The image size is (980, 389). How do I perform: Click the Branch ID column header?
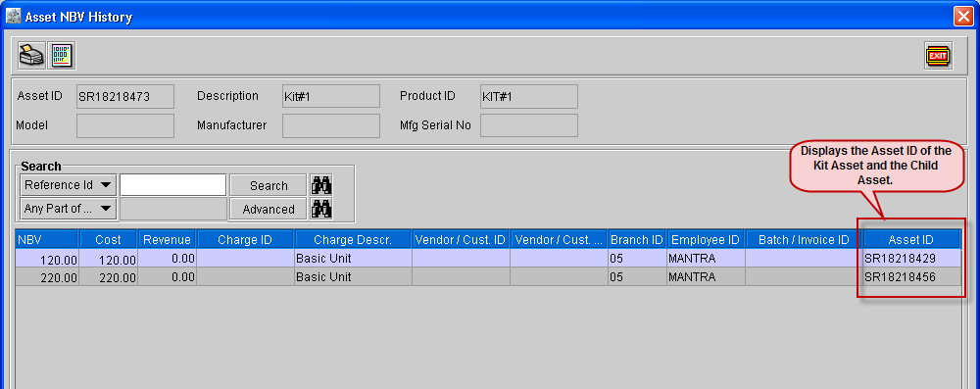637,239
